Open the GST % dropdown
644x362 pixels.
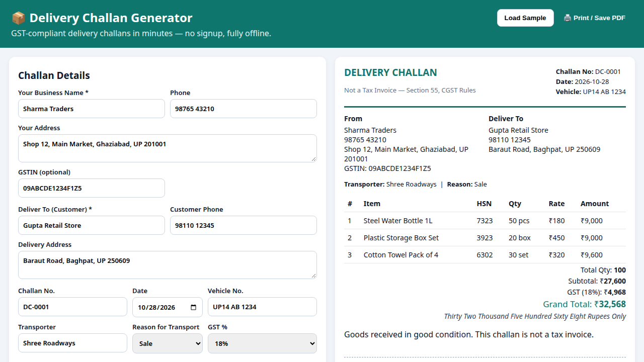pos(262,343)
